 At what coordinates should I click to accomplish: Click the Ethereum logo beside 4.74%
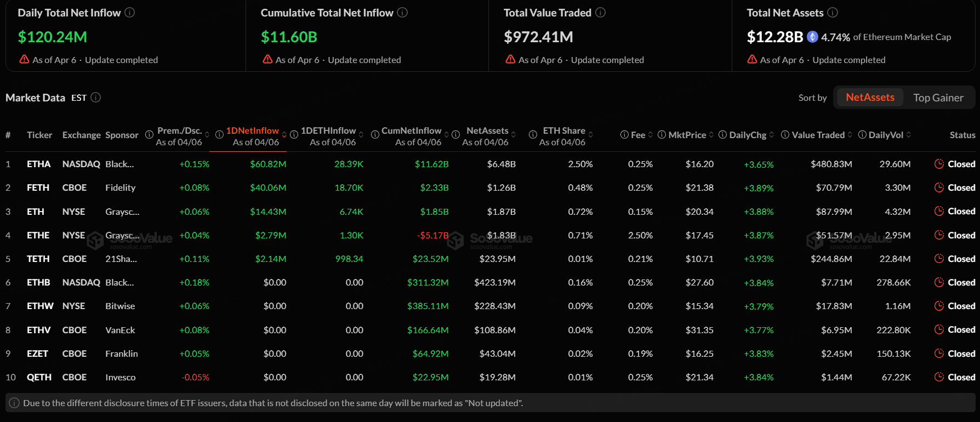[x=812, y=37]
